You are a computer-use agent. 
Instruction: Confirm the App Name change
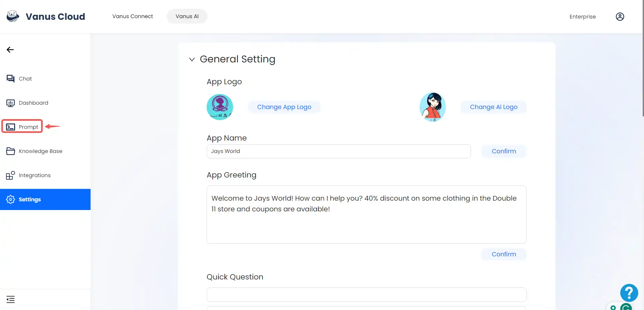(504, 151)
